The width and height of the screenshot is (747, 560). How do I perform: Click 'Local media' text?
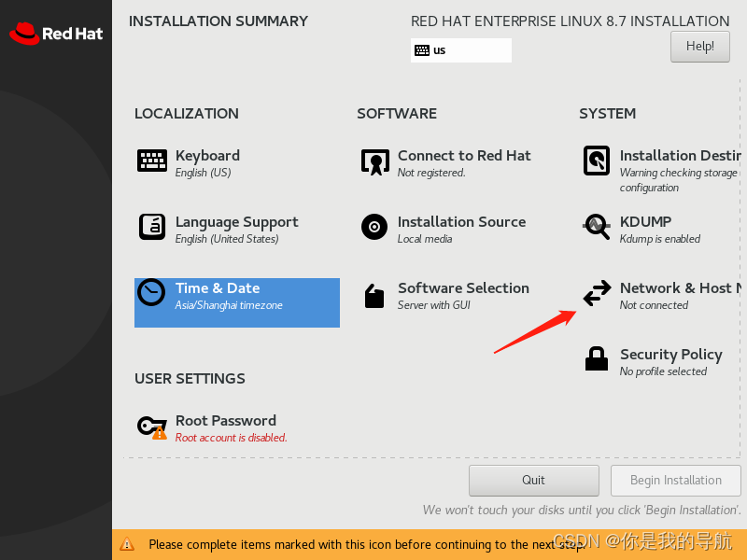click(x=425, y=239)
